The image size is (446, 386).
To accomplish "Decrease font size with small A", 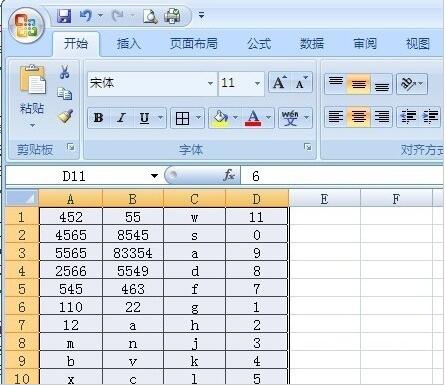I will 302,83.
